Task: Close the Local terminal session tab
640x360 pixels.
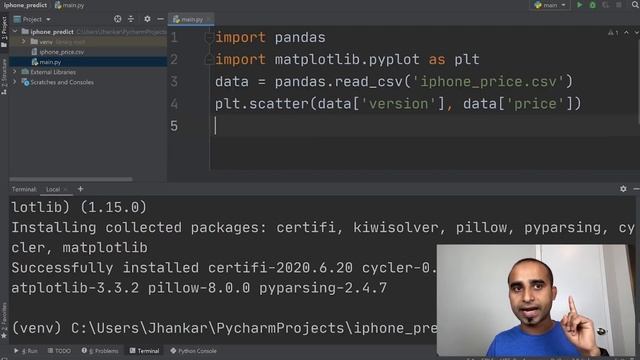Action: pos(65,189)
